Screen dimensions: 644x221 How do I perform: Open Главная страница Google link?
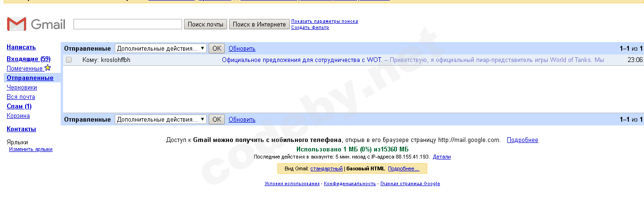410,184
